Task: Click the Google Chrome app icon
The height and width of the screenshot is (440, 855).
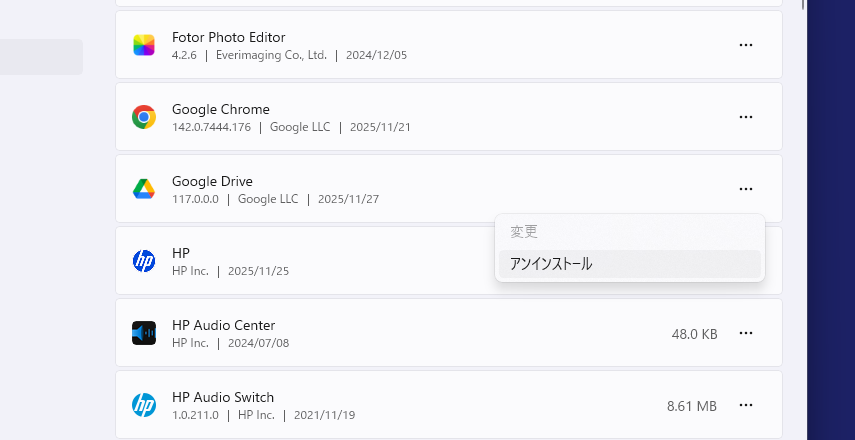Action: (144, 117)
